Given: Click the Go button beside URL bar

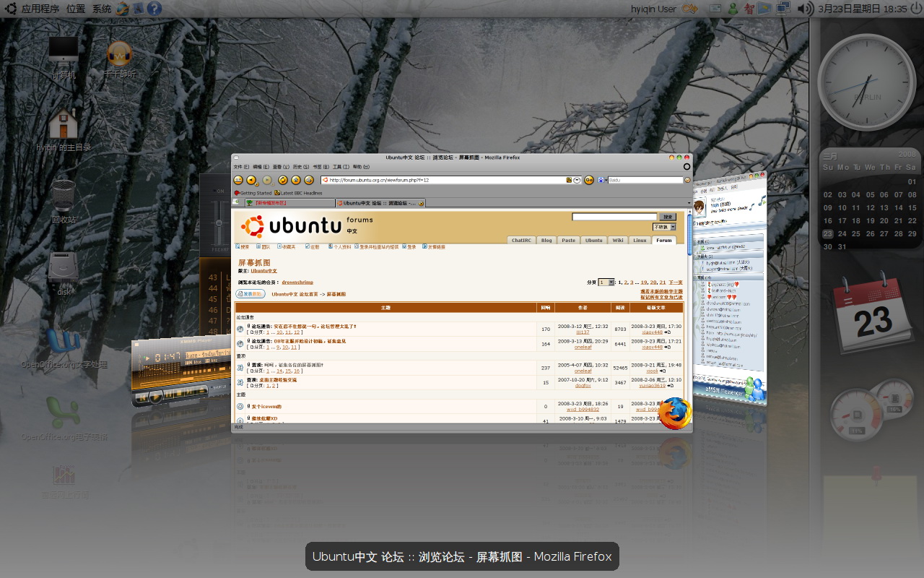Looking at the screenshot, I should (588, 180).
